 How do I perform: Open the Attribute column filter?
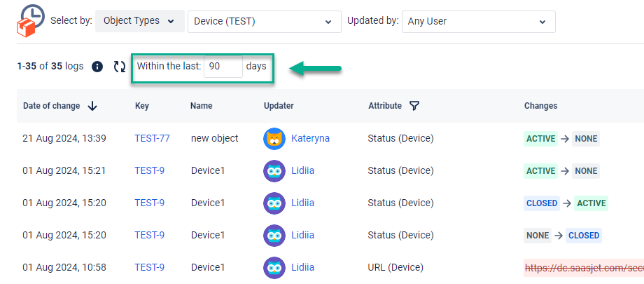(x=414, y=106)
